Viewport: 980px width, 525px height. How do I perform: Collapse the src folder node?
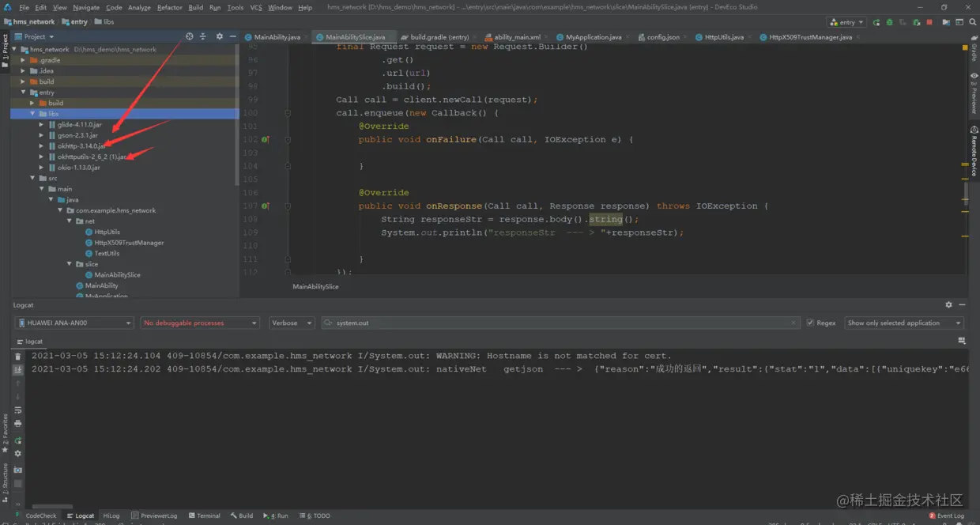pos(33,179)
